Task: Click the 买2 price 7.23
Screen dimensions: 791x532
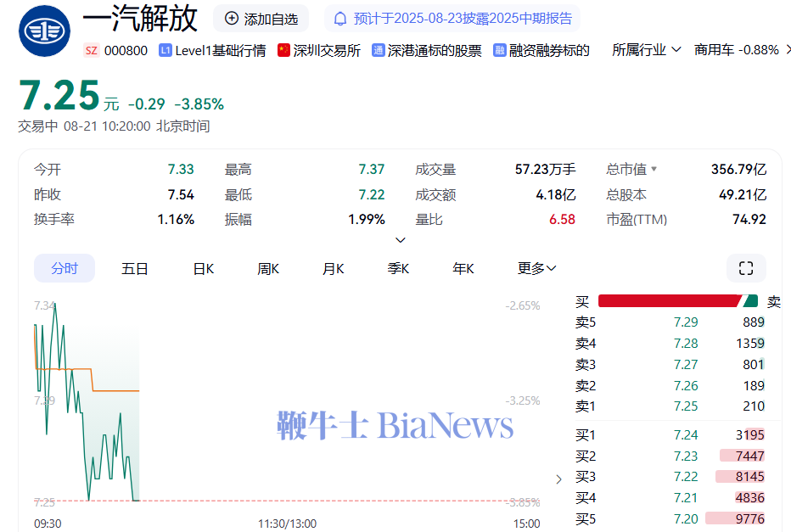Action: (x=686, y=456)
